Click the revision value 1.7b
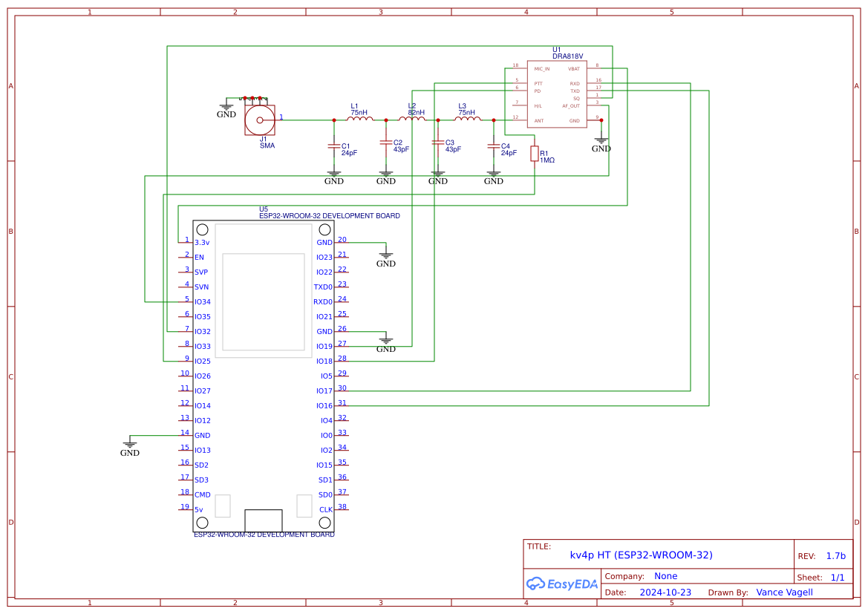868x614 pixels. [836, 556]
